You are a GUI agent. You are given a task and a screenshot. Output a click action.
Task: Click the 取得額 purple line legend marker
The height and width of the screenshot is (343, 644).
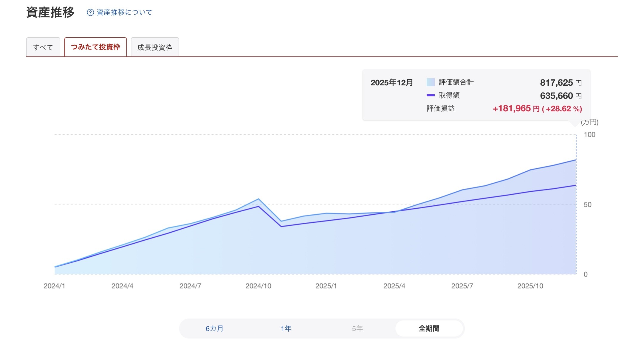click(x=431, y=96)
